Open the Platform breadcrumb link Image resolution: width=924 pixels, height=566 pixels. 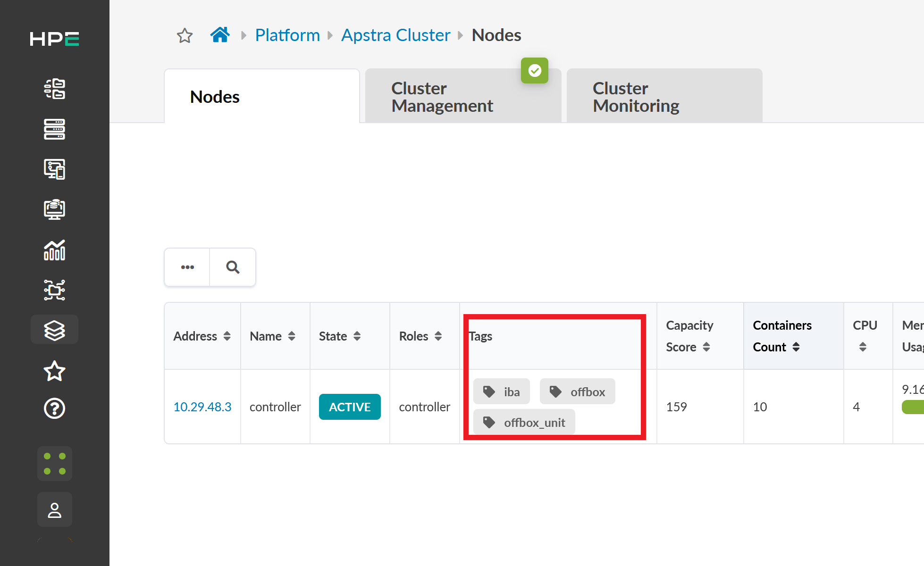pos(287,35)
